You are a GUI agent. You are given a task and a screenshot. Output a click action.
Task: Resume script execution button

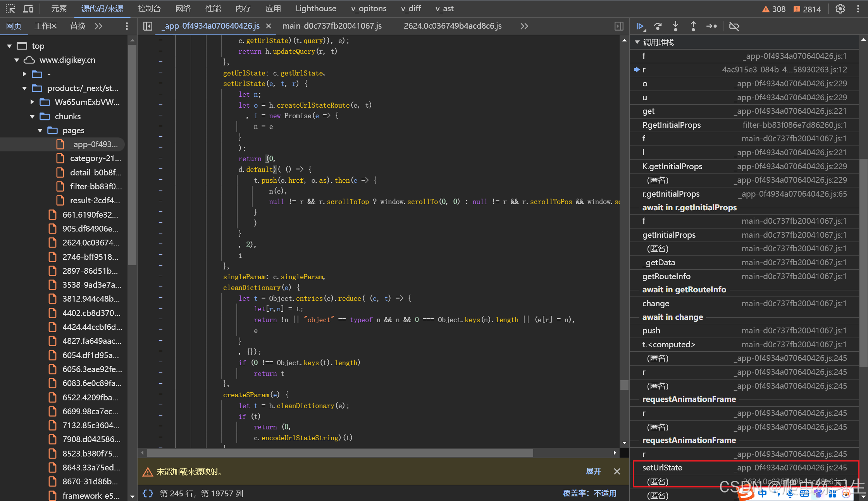pyautogui.click(x=640, y=26)
